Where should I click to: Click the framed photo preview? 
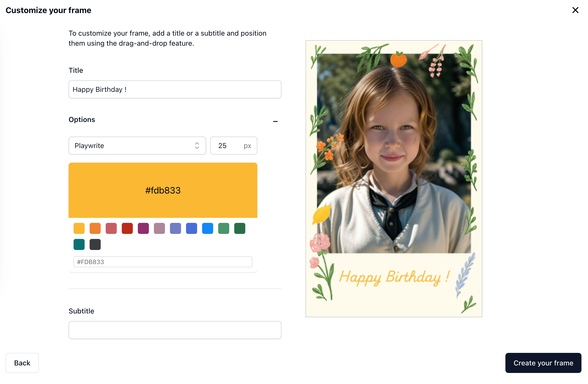coord(394,179)
